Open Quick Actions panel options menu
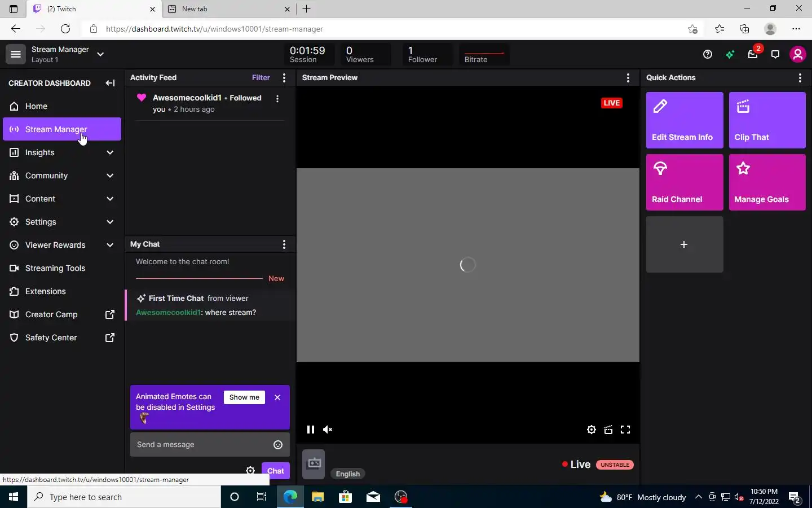Screen dimensions: 812x508 pos(800,78)
